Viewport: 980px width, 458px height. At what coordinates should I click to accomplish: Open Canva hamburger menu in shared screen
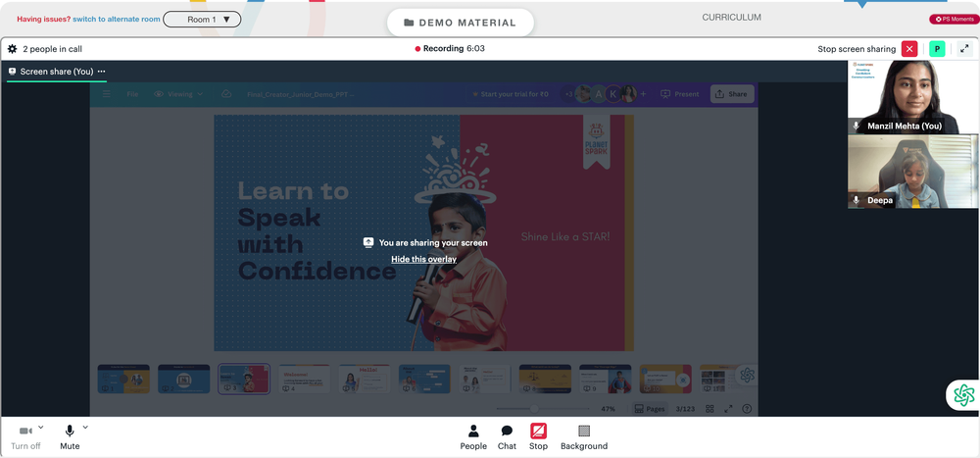(106, 94)
